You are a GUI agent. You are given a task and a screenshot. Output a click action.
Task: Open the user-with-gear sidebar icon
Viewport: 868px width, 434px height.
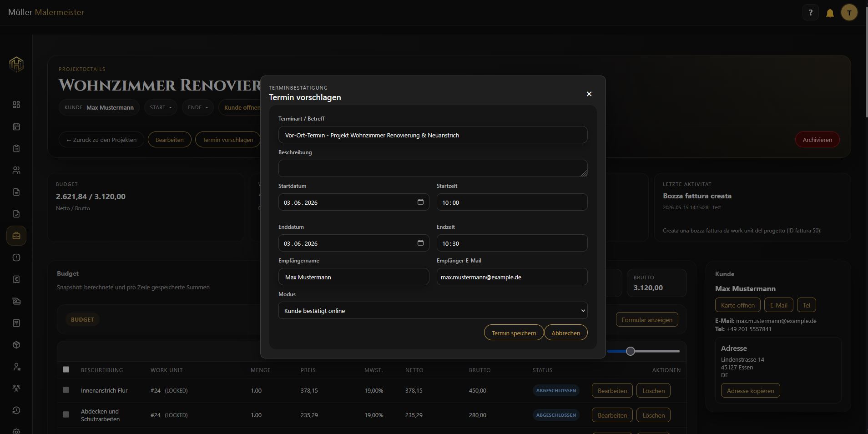(x=16, y=367)
